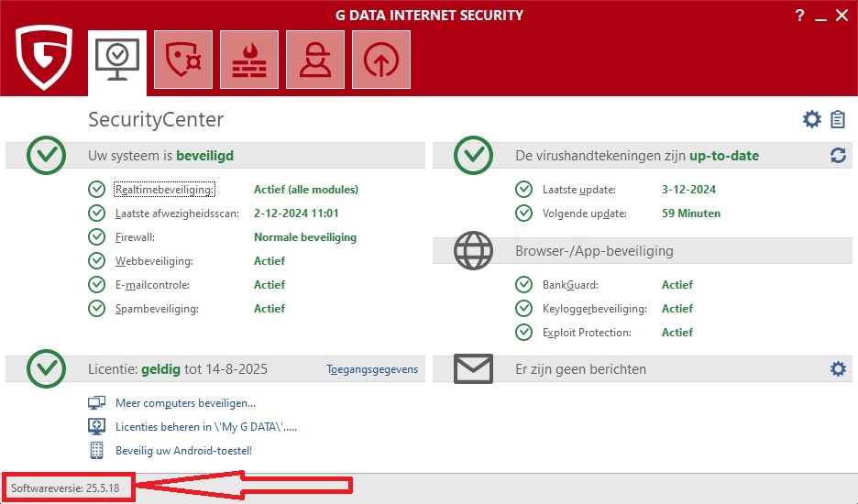Click Laatste afwezigheidsscan label
858x504 pixels.
[177, 214]
